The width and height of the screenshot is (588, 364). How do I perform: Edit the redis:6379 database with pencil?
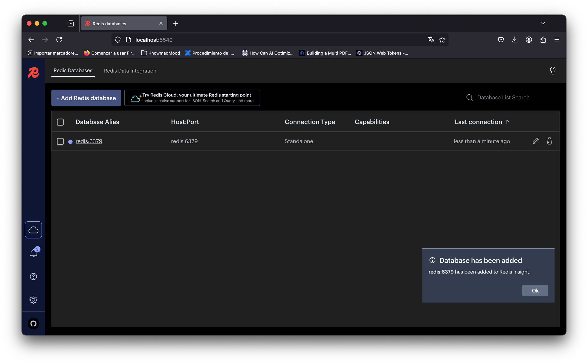(536, 141)
